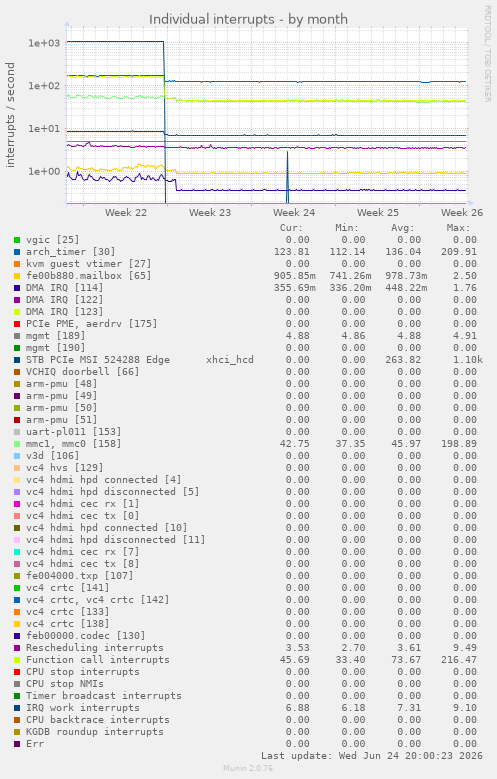The height and width of the screenshot is (779, 497).
Task: Click the Week 26 axis label
Action: [462, 213]
